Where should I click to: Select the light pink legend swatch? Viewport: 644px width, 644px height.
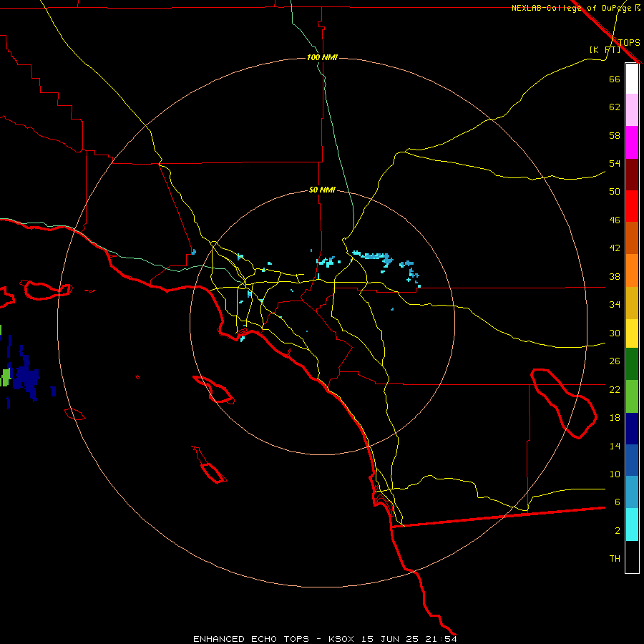632,109
